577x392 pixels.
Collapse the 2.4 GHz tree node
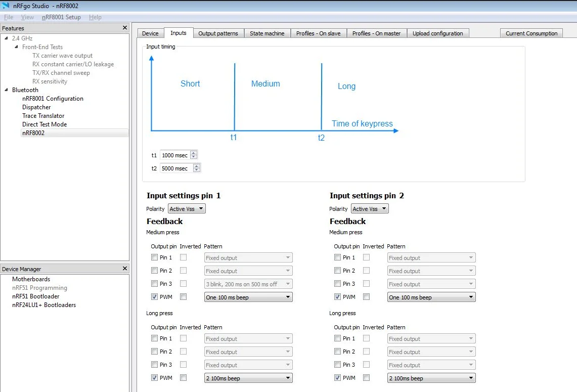tap(6, 38)
